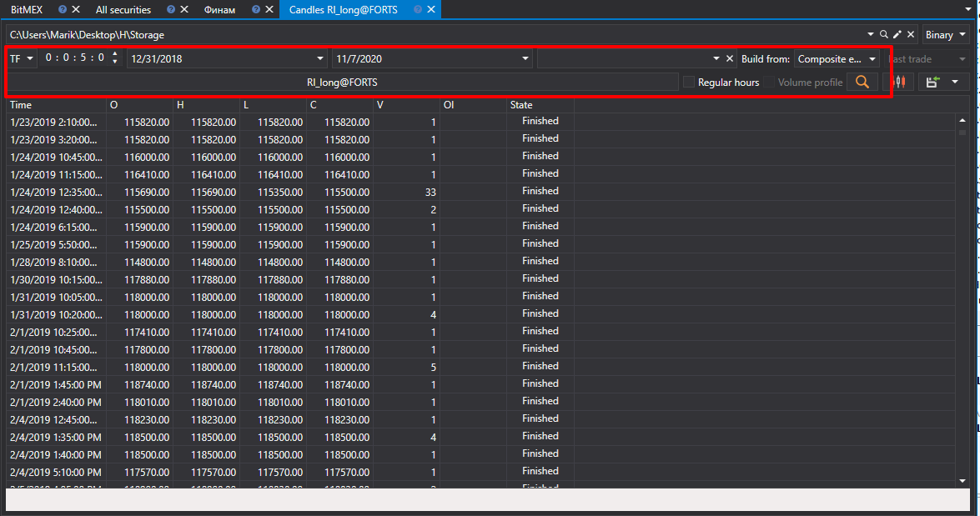Sort by the V column header
Viewport: 980px width, 516px height.
pyautogui.click(x=406, y=105)
